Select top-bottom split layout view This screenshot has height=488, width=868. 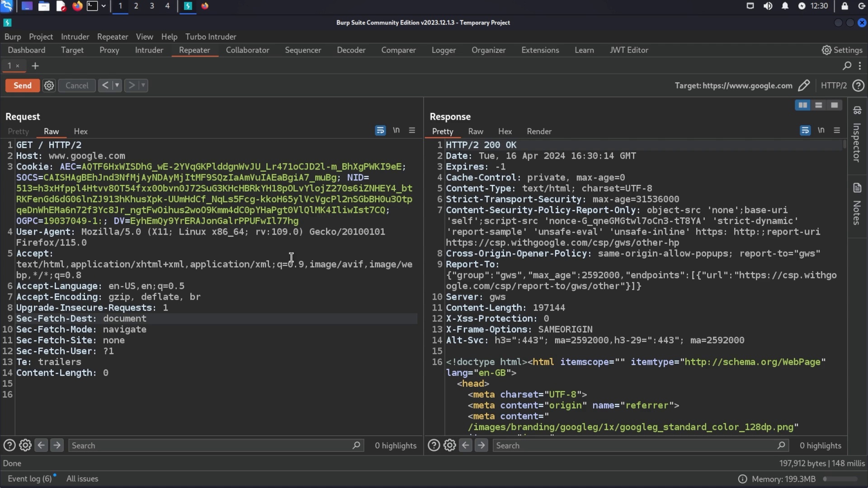818,105
